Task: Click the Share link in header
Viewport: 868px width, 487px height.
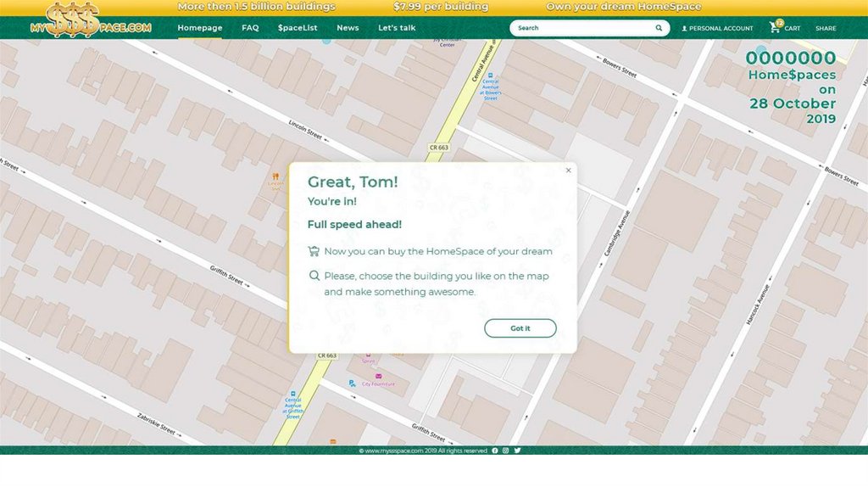Action: pyautogui.click(x=826, y=28)
